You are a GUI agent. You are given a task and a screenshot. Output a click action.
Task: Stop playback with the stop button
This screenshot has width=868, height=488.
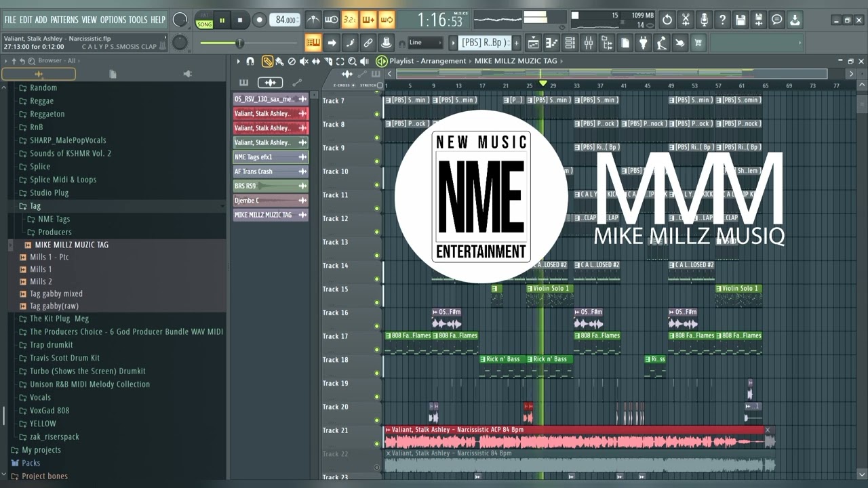[239, 20]
